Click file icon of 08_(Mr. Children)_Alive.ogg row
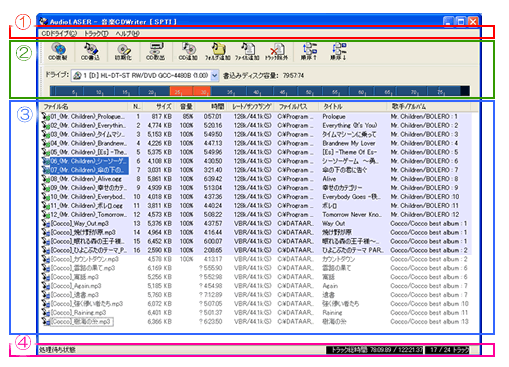The width and height of the screenshot is (509, 367). (x=46, y=179)
